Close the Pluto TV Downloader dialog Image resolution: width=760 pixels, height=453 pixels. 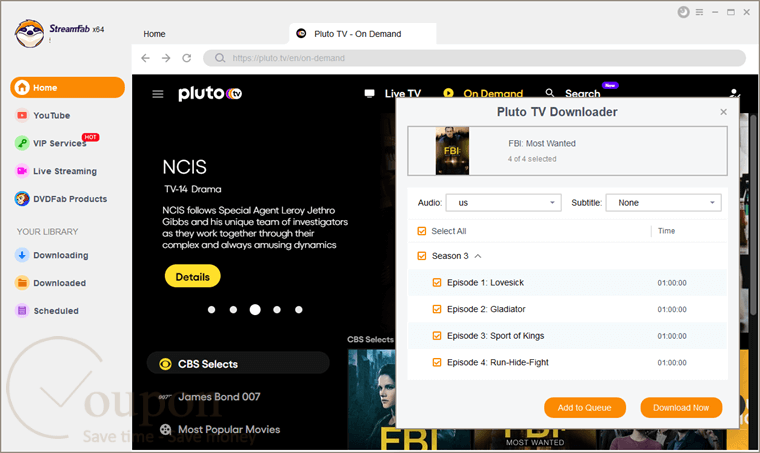(724, 112)
